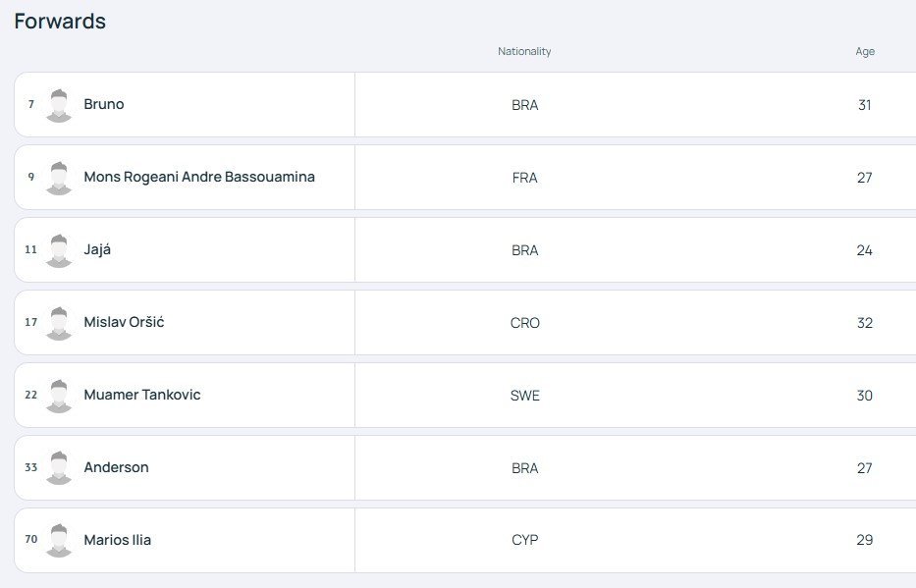Image resolution: width=916 pixels, height=588 pixels.
Task: Click Jajá's player avatar icon
Action: pyautogui.click(x=59, y=250)
